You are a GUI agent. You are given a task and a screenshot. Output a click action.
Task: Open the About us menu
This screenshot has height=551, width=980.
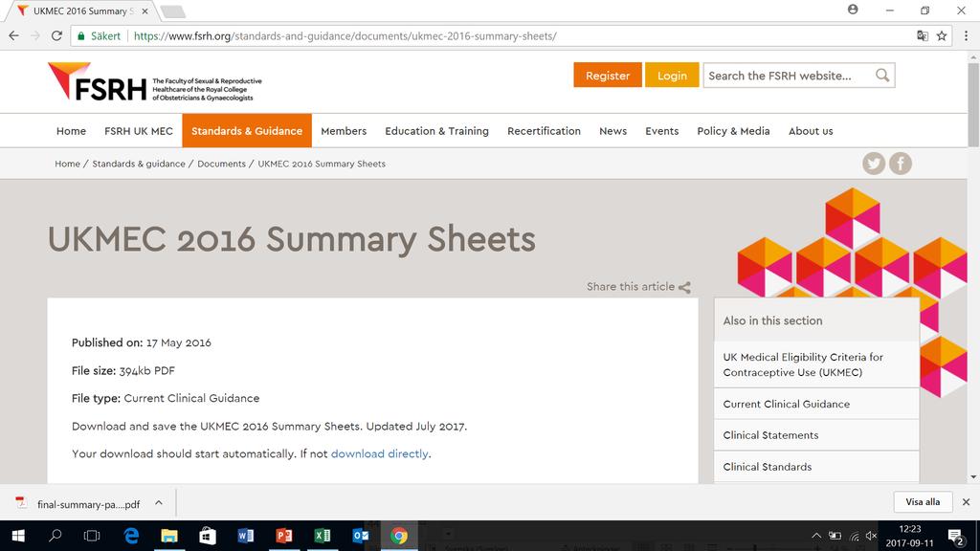coord(811,131)
